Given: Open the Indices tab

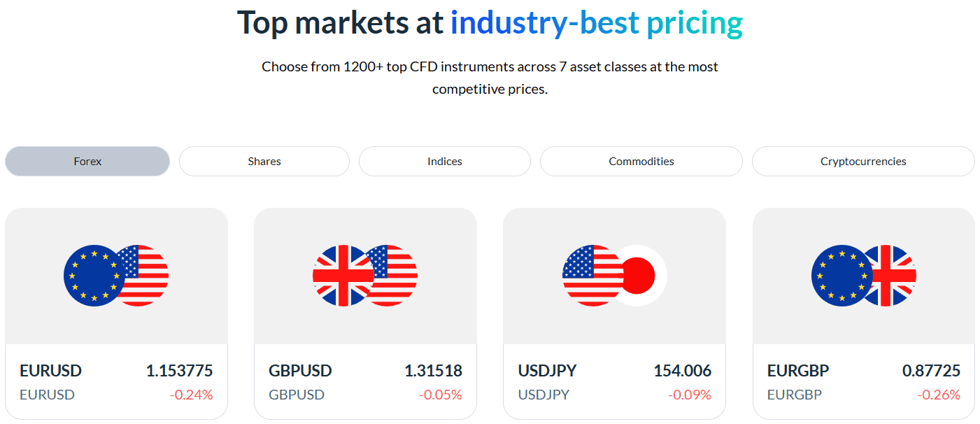Looking at the screenshot, I should pyautogui.click(x=445, y=162).
